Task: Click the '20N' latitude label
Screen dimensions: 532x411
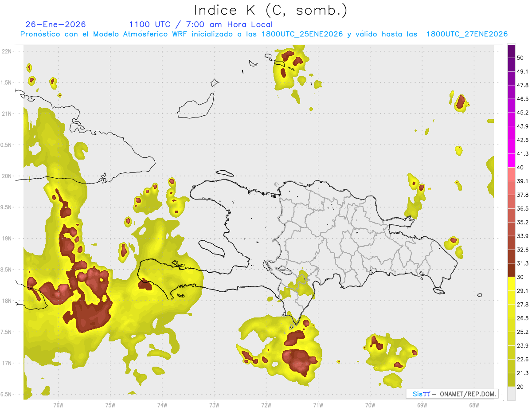Action: point(7,176)
